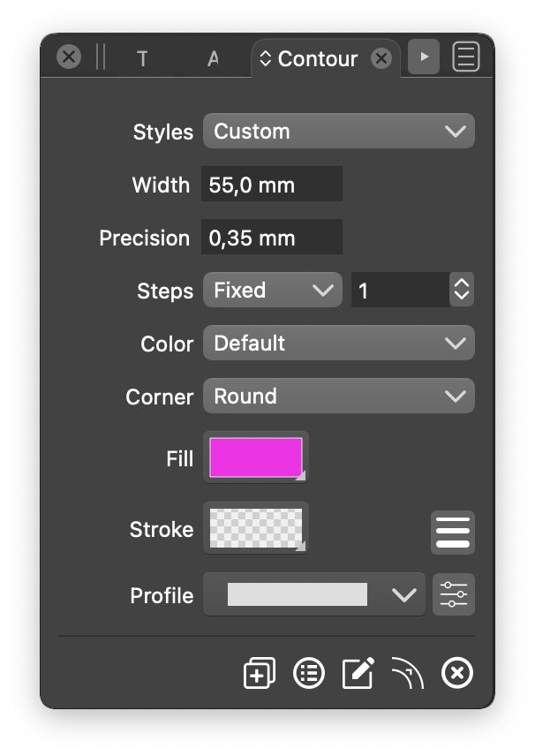Click the edit pencil icon at bottom
This screenshot has height=756, width=535.
(x=358, y=673)
